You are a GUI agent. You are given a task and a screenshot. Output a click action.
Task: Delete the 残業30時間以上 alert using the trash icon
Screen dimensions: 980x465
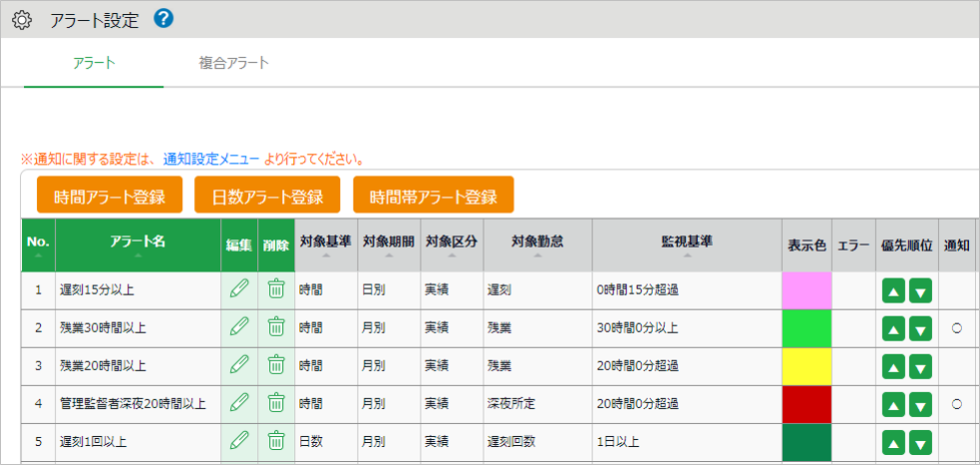276,327
